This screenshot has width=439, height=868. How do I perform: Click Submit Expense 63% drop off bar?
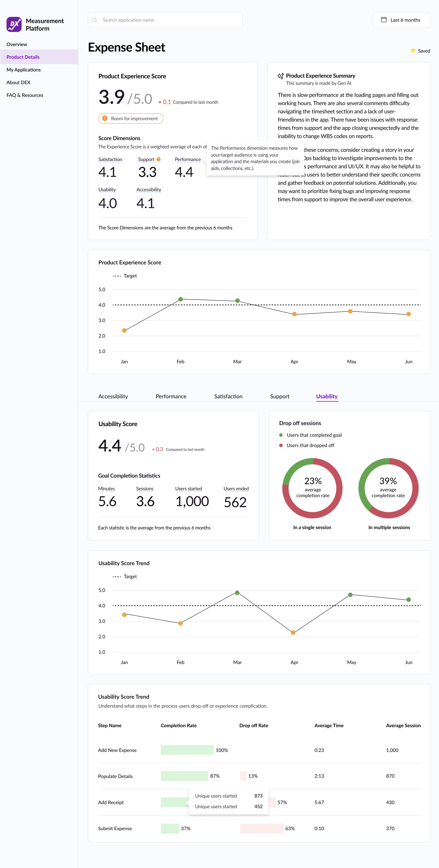coord(262,828)
